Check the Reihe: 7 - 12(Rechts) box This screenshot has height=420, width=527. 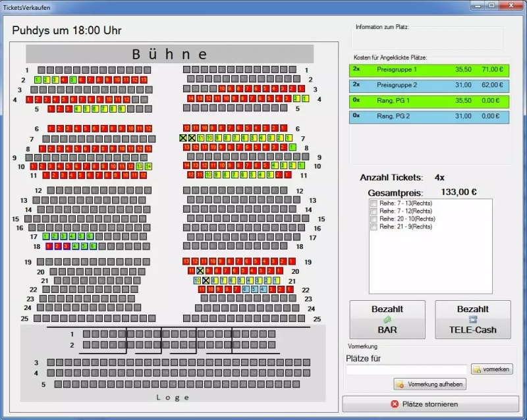[x=374, y=211]
